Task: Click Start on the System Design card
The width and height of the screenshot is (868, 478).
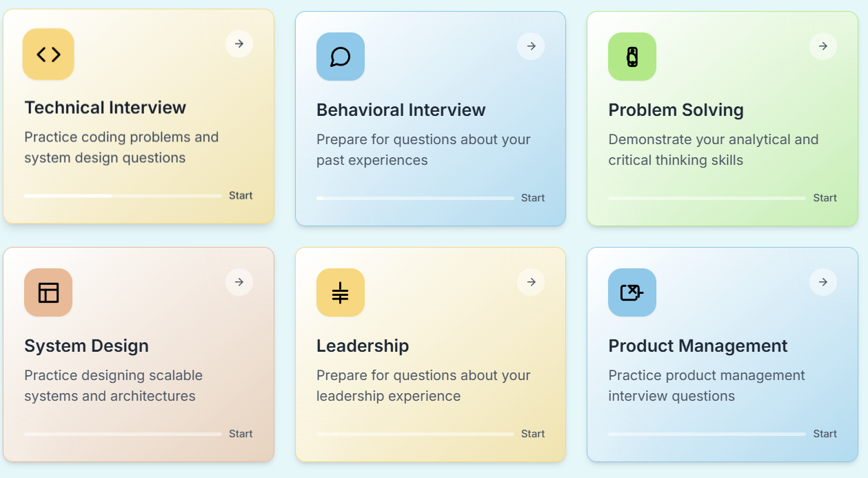Action: tap(240, 433)
